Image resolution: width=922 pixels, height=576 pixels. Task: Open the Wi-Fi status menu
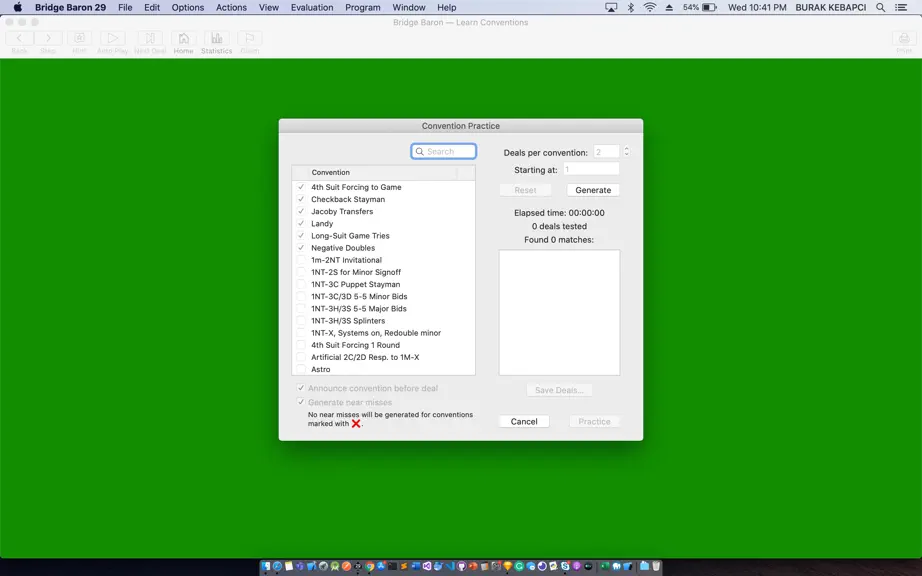650,7
